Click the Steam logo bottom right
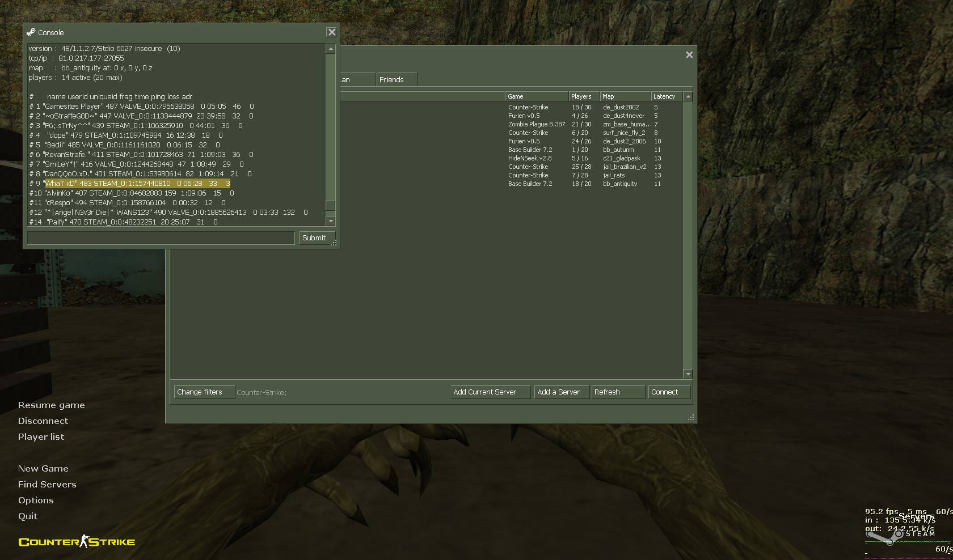Screen dimensions: 953x560 [900, 536]
